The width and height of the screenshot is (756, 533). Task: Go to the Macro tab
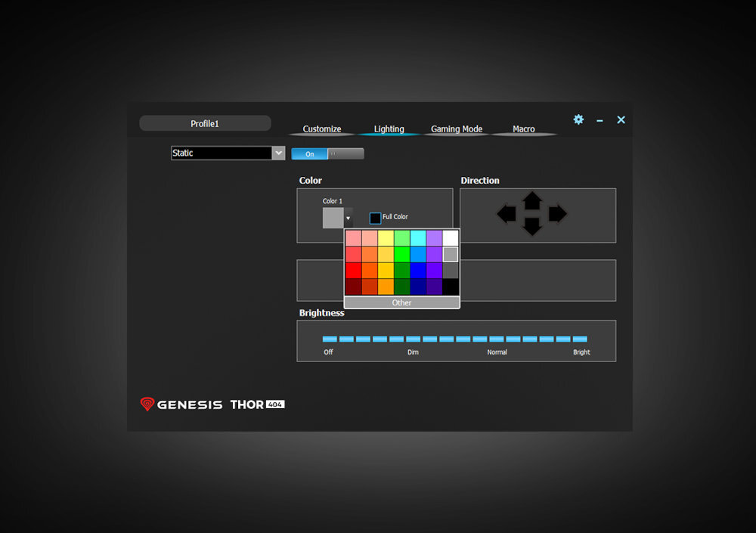pos(524,129)
